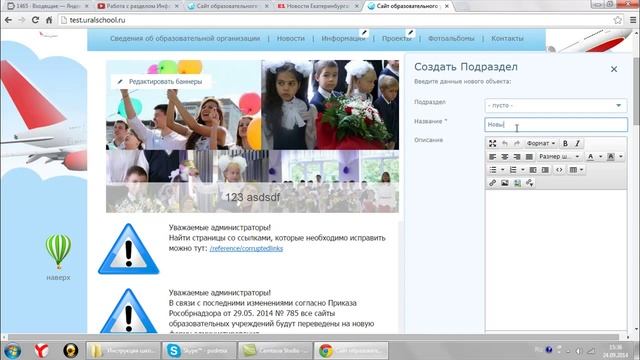Go to the browser home page
The width and height of the screenshot is (640, 360).
(x=49, y=20)
